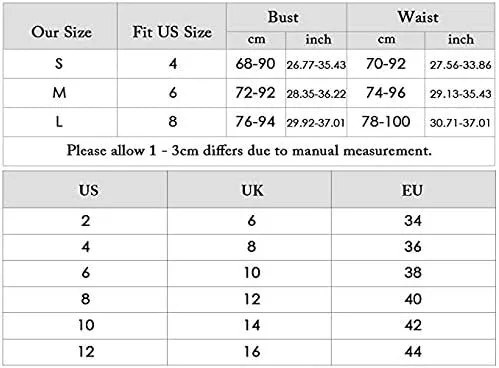Click the 'Our Size' header cell

point(60,27)
